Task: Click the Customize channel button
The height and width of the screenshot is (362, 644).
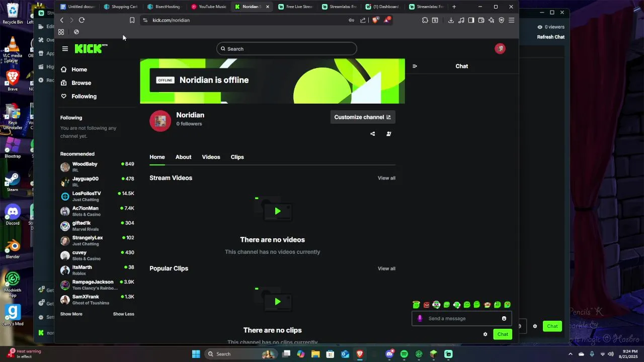Action: tap(363, 117)
